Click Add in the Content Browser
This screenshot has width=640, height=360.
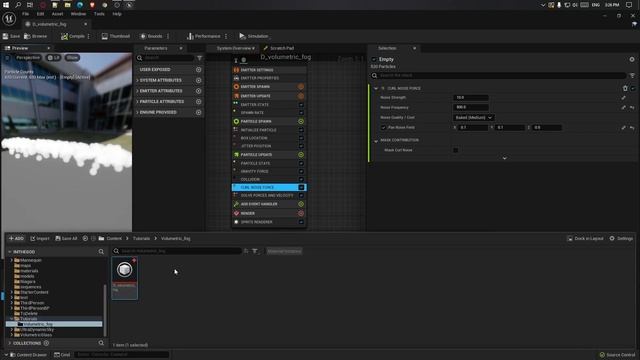[16, 238]
